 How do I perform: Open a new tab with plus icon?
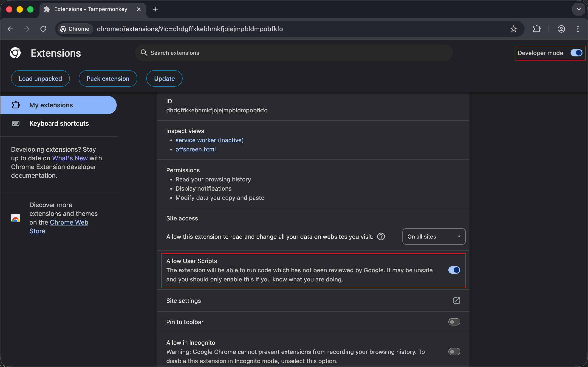click(x=155, y=9)
